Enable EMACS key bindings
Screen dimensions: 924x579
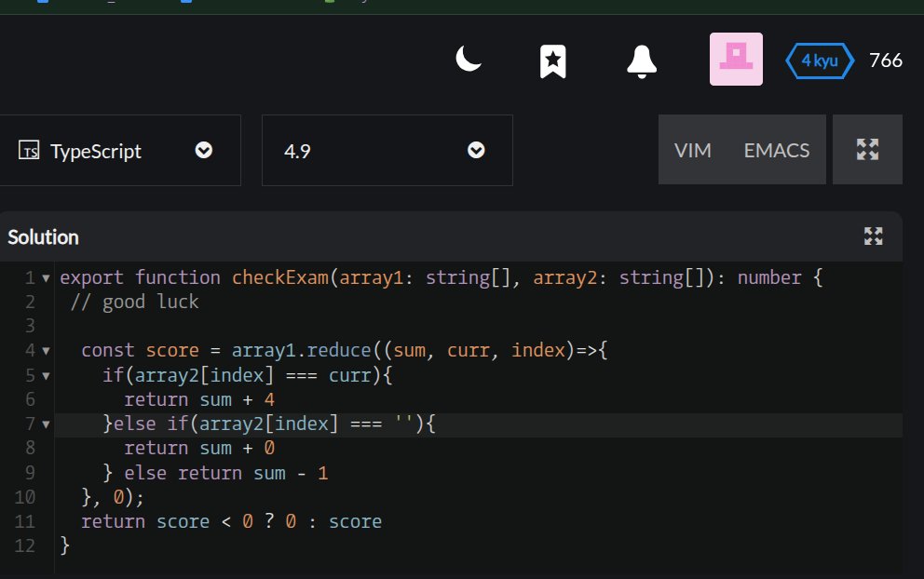coord(777,150)
